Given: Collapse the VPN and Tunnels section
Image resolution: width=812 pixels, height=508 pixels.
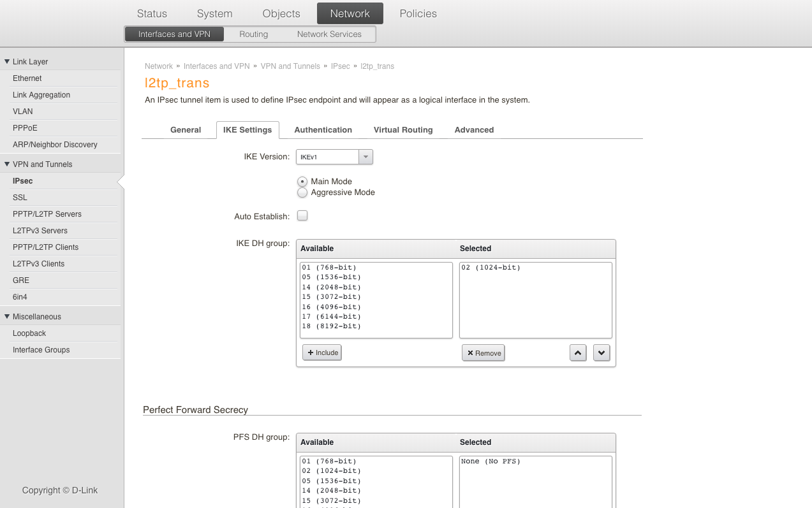Looking at the screenshot, I should (x=7, y=164).
